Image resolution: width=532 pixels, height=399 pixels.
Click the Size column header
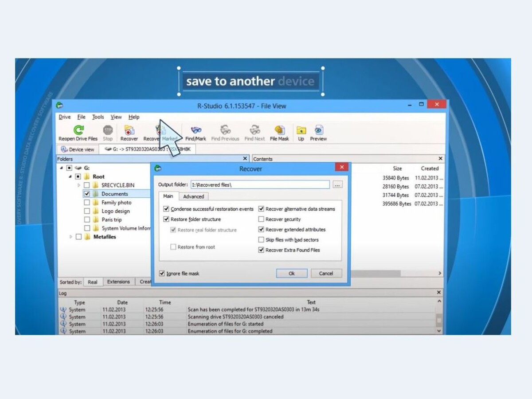[x=398, y=168]
